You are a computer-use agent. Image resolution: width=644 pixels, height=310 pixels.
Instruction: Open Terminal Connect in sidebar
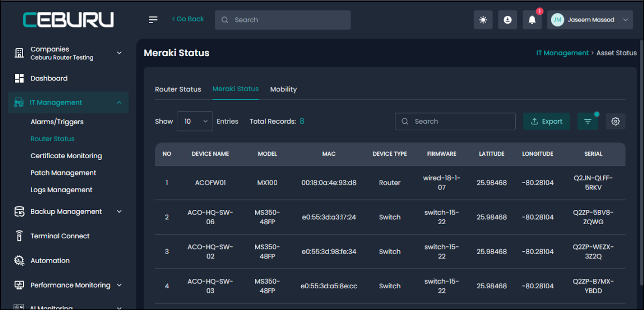[60, 236]
